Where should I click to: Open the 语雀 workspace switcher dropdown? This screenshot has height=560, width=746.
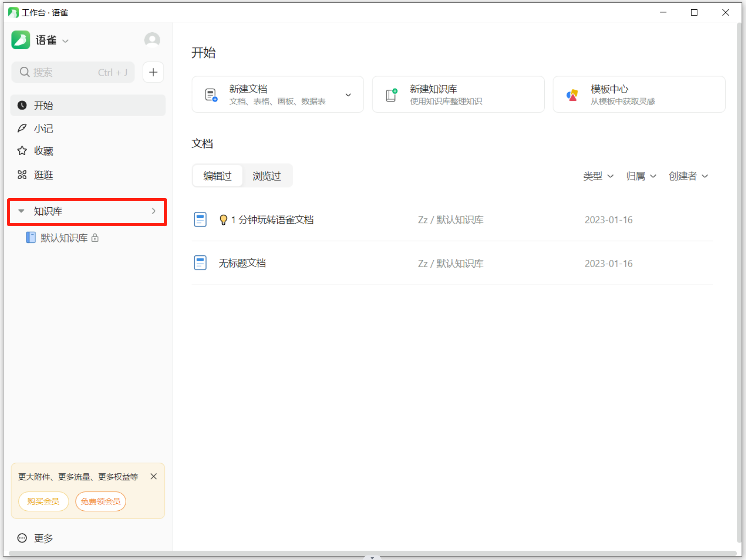pos(65,41)
